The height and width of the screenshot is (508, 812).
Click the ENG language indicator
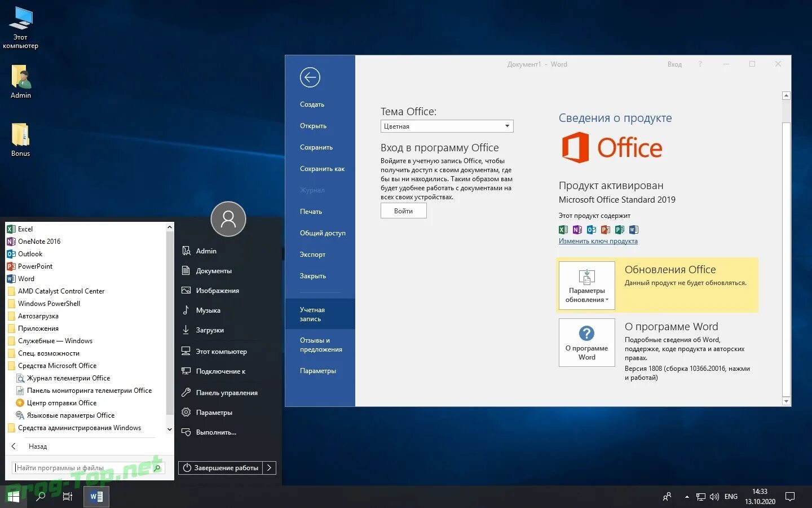coord(731,497)
